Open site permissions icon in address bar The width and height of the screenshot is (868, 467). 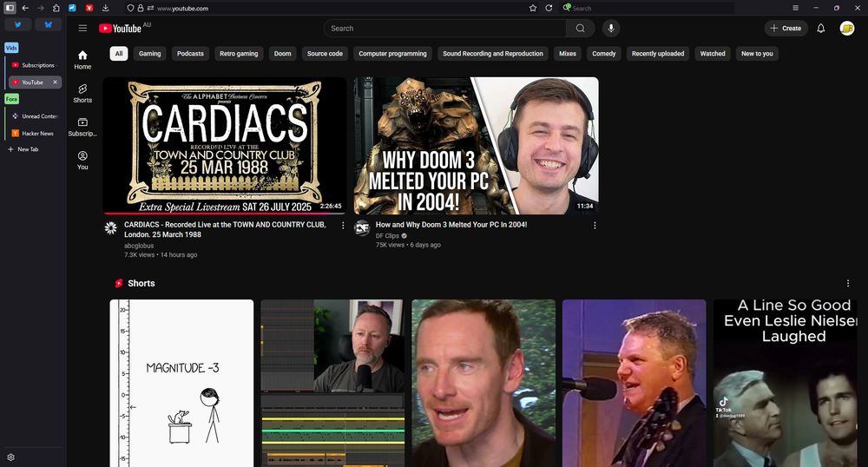150,9
